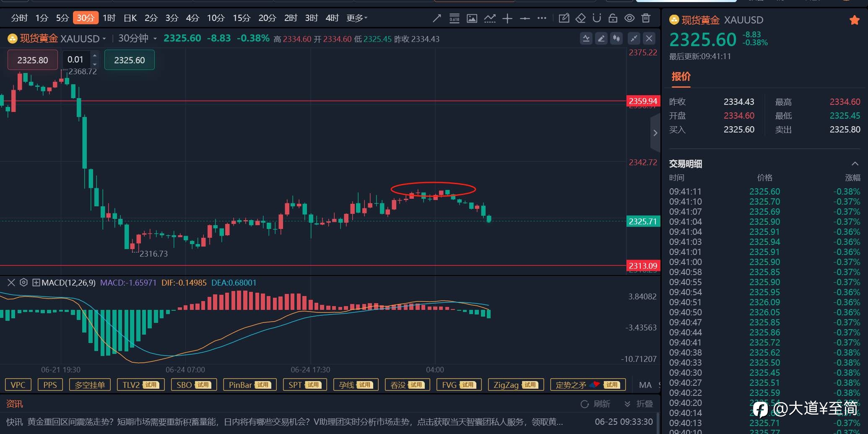Select the Fibonacci 0.618 retracement tool
The width and height of the screenshot is (868, 434).
pos(455,18)
